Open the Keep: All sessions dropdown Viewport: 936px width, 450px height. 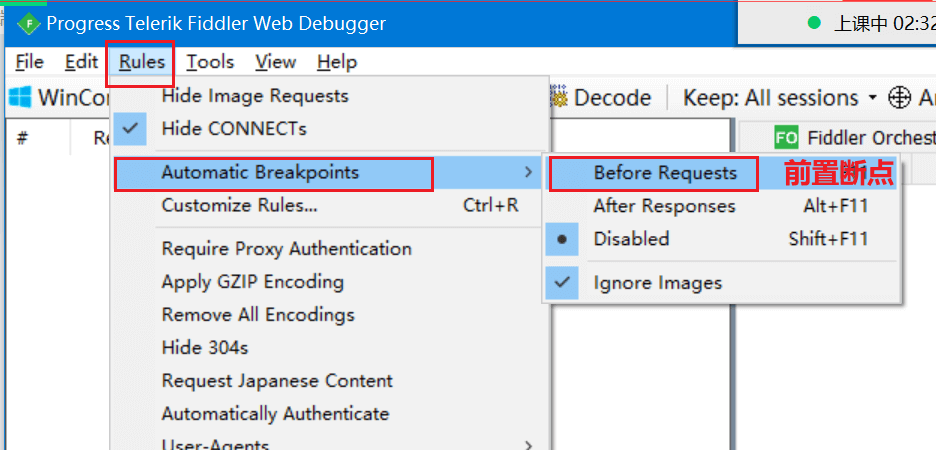(780, 98)
